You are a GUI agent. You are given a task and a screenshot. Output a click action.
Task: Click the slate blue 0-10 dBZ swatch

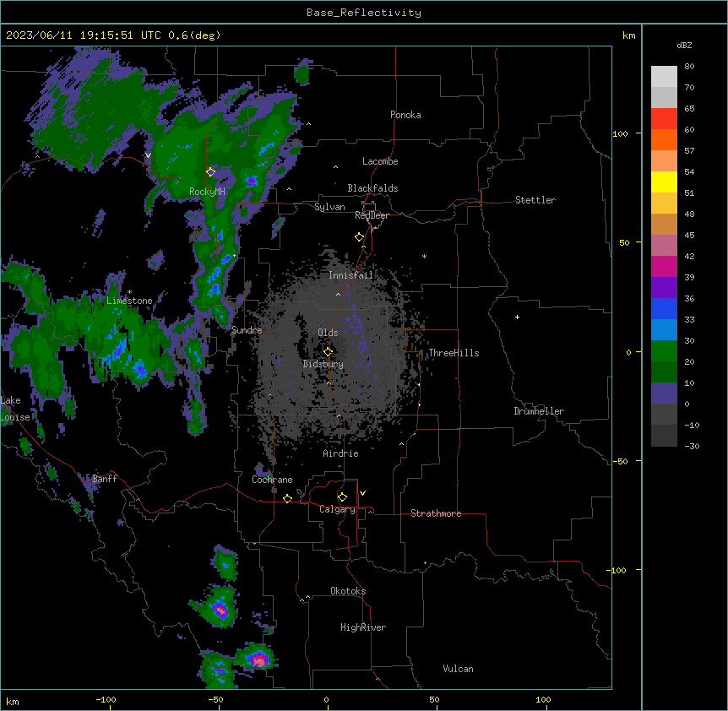(x=664, y=393)
